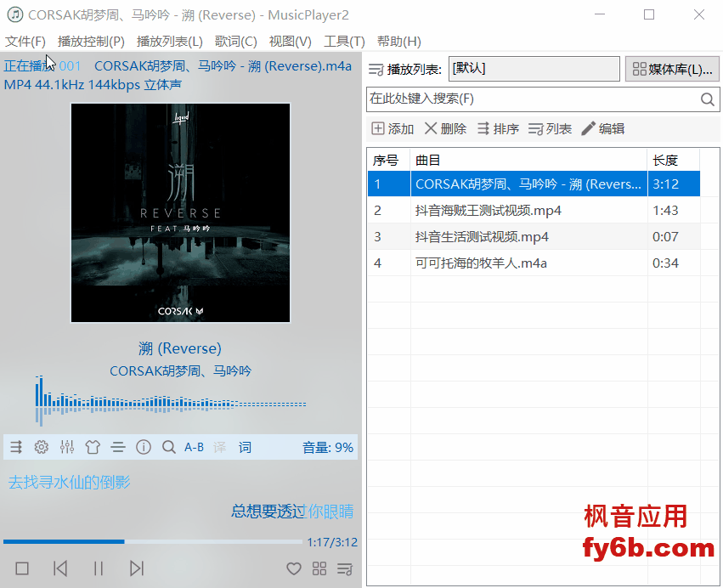Open the 播放列表(L) menu

click(x=170, y=42)
